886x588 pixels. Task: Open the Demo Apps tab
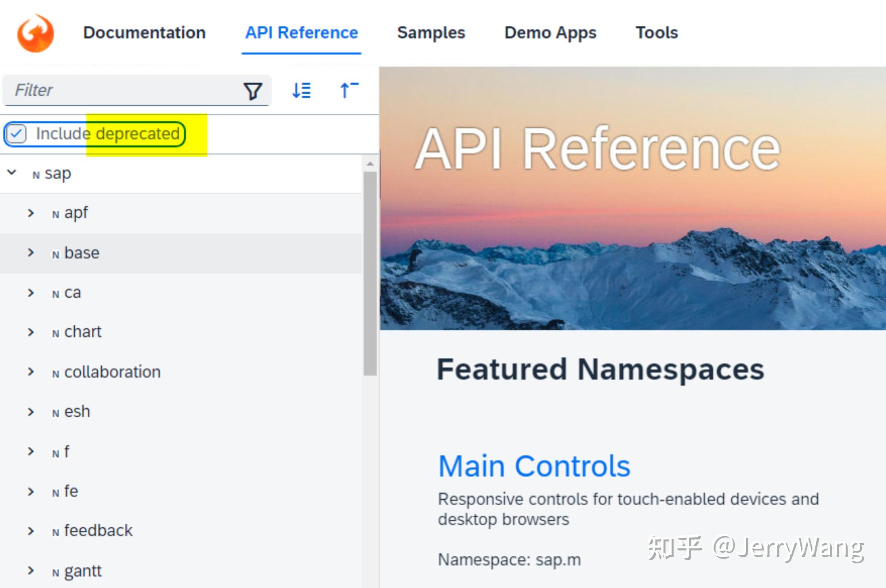point(550,33)
